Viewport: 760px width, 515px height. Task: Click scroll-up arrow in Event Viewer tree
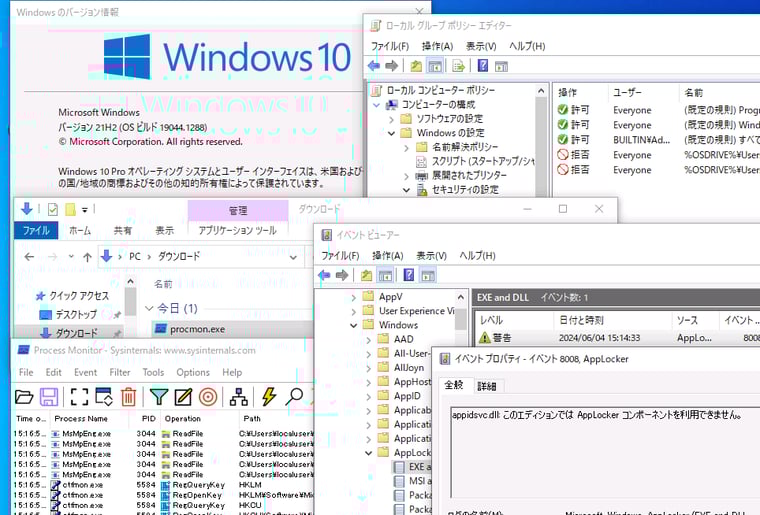[x=461, y=297]
